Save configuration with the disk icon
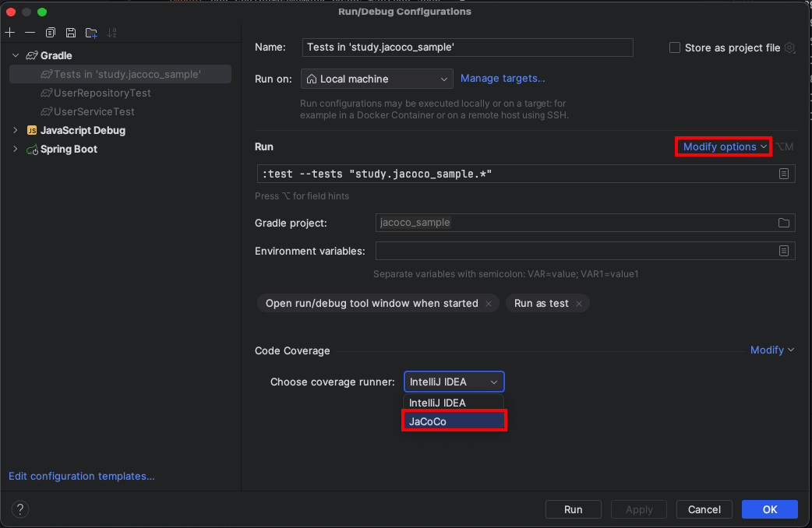The image size is (812, 528). click(x=71, y=33)
